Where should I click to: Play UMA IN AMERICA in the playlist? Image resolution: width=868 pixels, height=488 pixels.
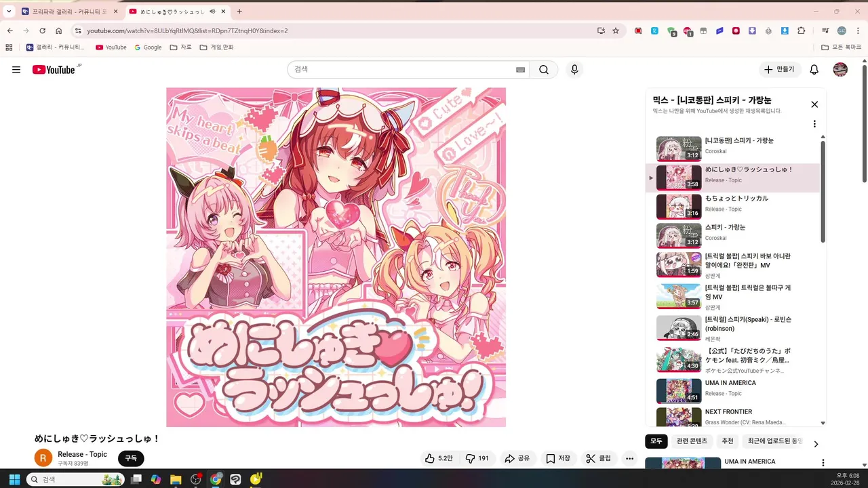[x=734, y=391]
